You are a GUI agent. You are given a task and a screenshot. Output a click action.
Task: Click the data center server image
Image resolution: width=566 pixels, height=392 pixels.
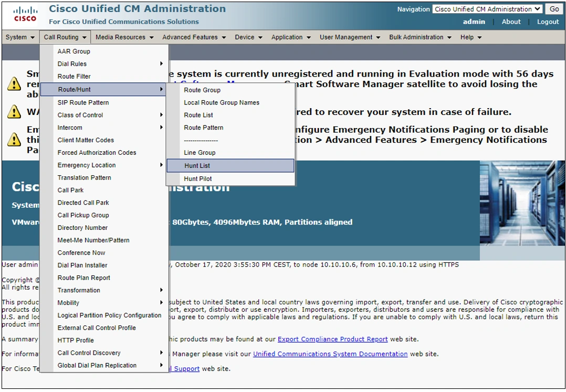tap(522, 203)
